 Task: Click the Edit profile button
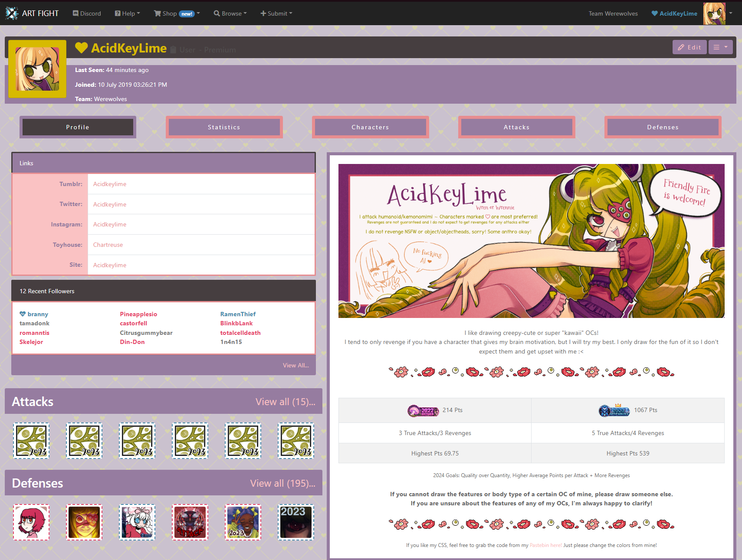tap(689, 47)
